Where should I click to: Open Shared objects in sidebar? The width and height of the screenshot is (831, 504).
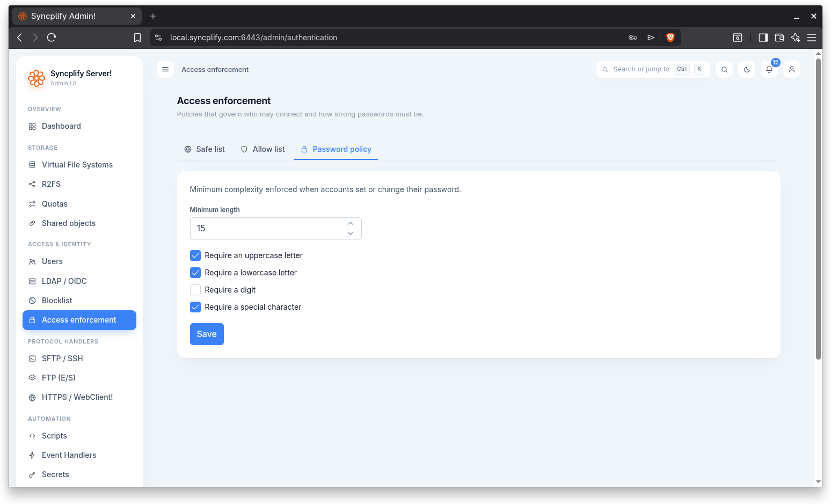tap(79, 223)
